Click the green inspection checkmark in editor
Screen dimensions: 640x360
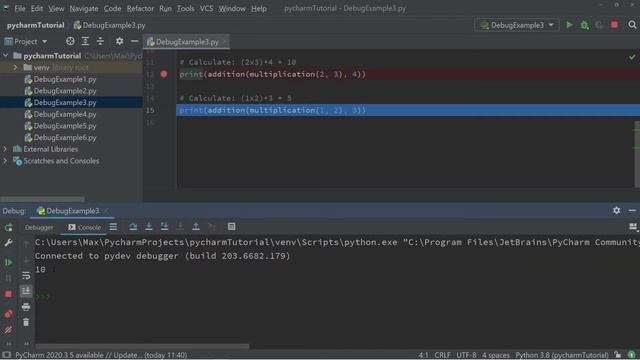pos(632,57)
